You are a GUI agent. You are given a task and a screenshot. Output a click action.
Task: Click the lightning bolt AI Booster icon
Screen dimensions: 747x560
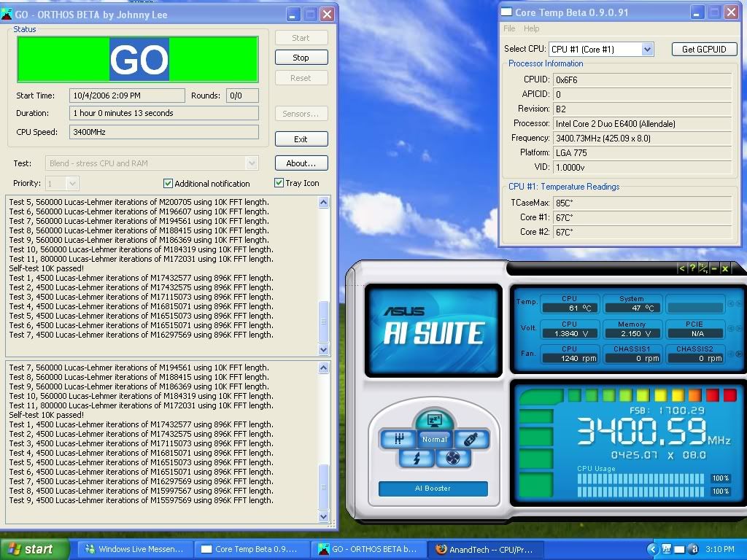click(x=417, y=459)
